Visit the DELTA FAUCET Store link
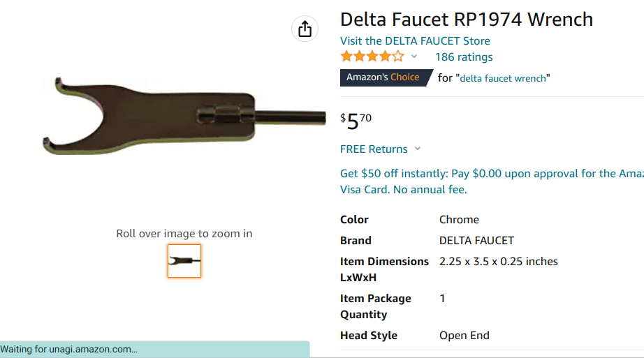Image resolution: width=644 pixels, height=358 pixels. [415, 41]
